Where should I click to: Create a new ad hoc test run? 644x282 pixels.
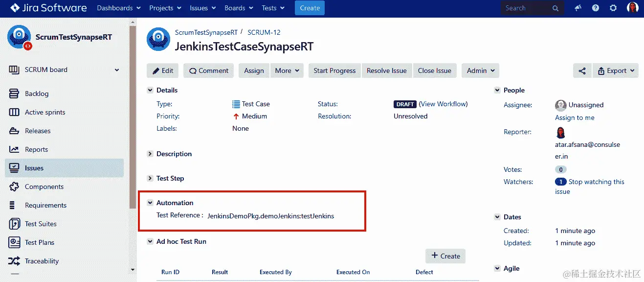[445, 256]
